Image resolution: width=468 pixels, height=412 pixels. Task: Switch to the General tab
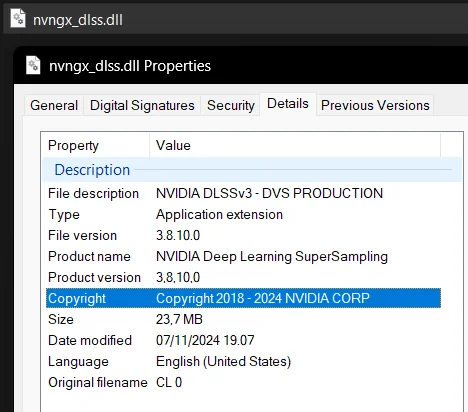(54, 105)
